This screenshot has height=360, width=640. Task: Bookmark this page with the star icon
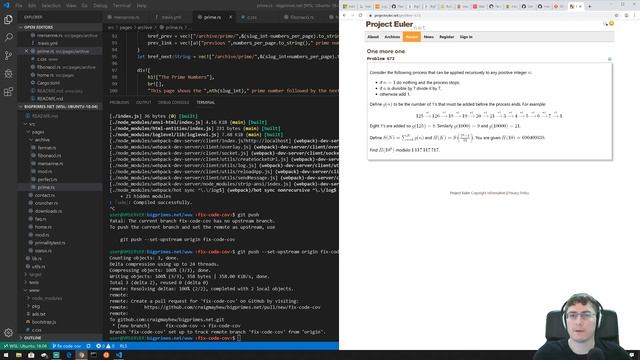click(x=617, y=15)
